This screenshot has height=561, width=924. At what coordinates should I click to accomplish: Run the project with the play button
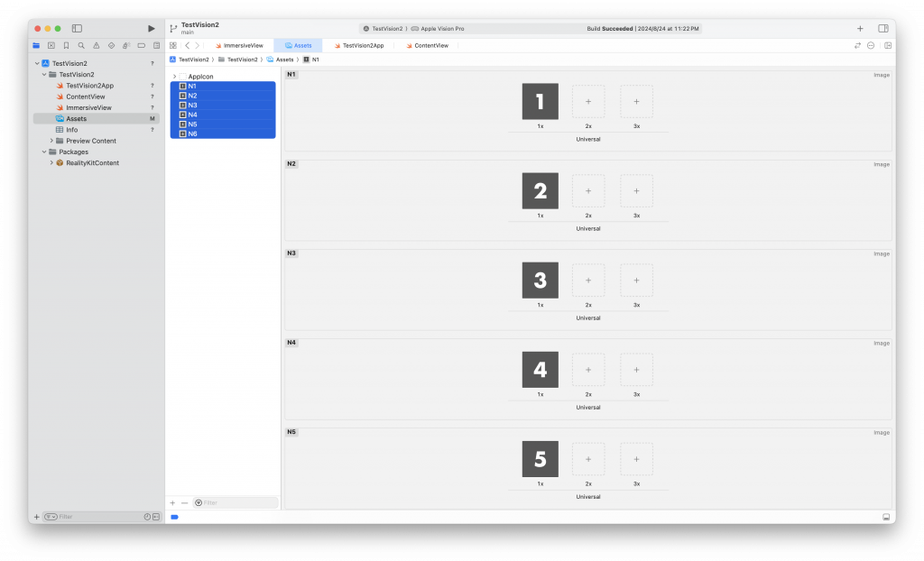(152, 28)
